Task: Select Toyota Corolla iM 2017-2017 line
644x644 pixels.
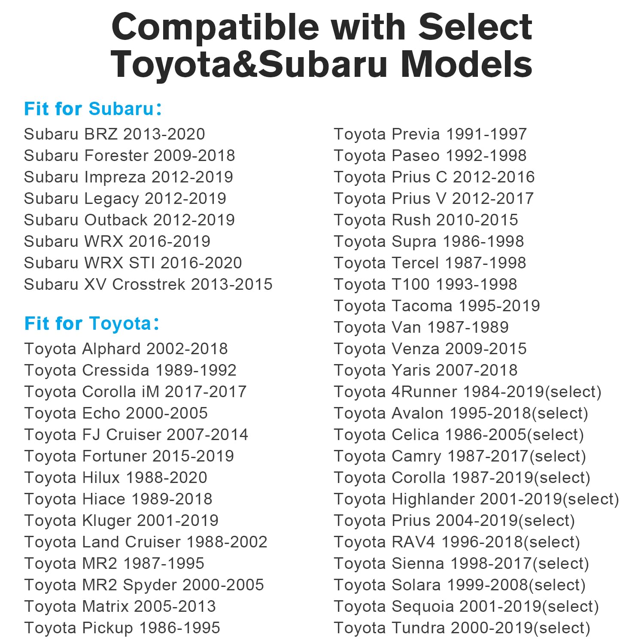Action: click(136, 392)
